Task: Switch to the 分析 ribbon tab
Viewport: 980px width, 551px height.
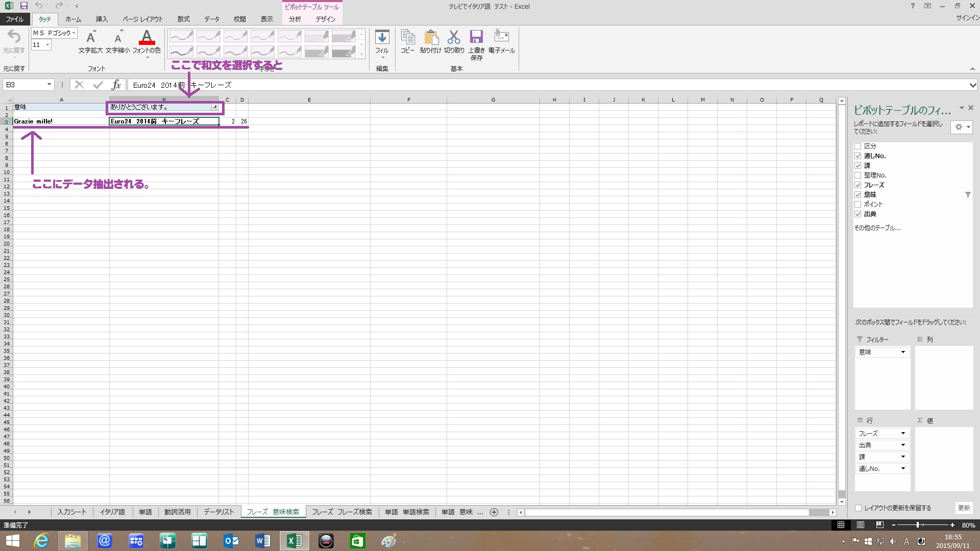Action: click(x=295, y=19)
